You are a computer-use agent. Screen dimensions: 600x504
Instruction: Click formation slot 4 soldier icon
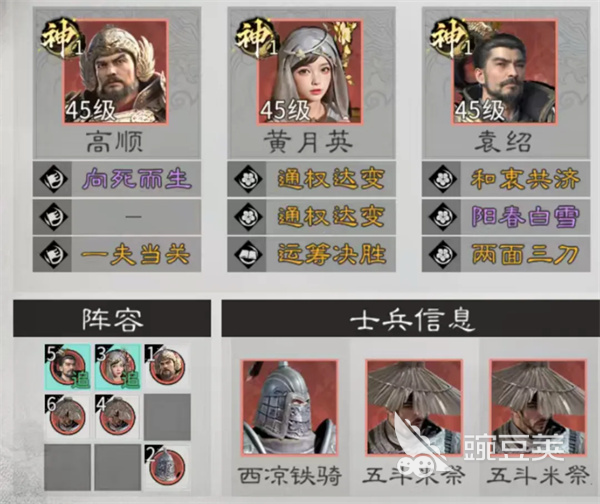click(x=117, y=417)
